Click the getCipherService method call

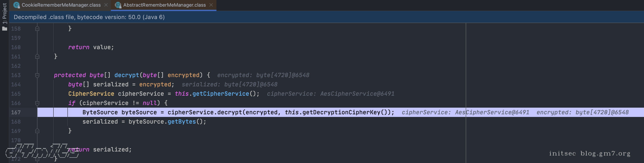[220, 94]
